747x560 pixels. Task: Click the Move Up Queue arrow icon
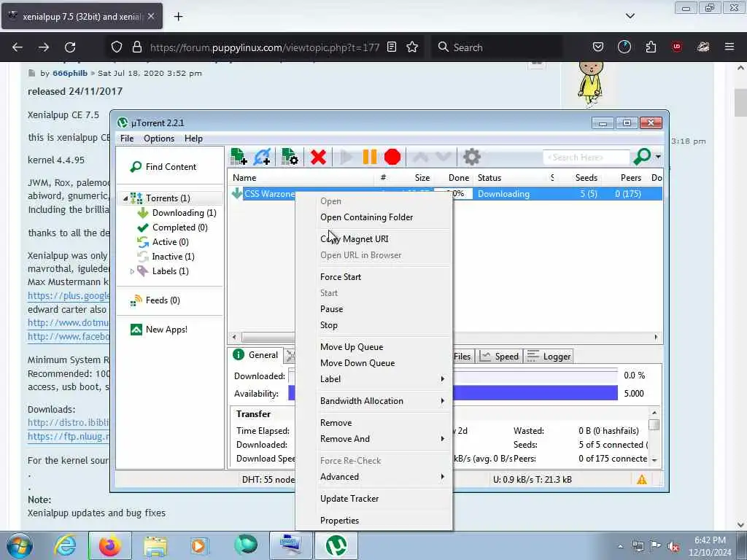(x=420, y=157)
